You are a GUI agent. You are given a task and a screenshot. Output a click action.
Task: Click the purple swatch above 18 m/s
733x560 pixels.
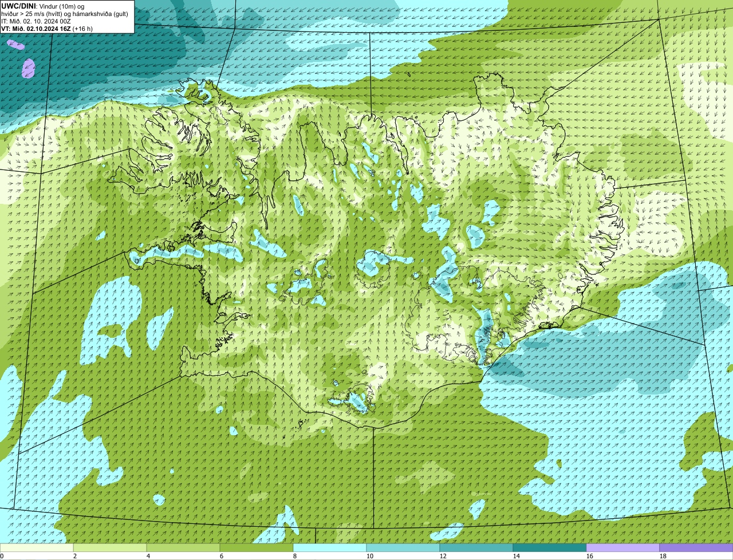[x=696, y=548]
